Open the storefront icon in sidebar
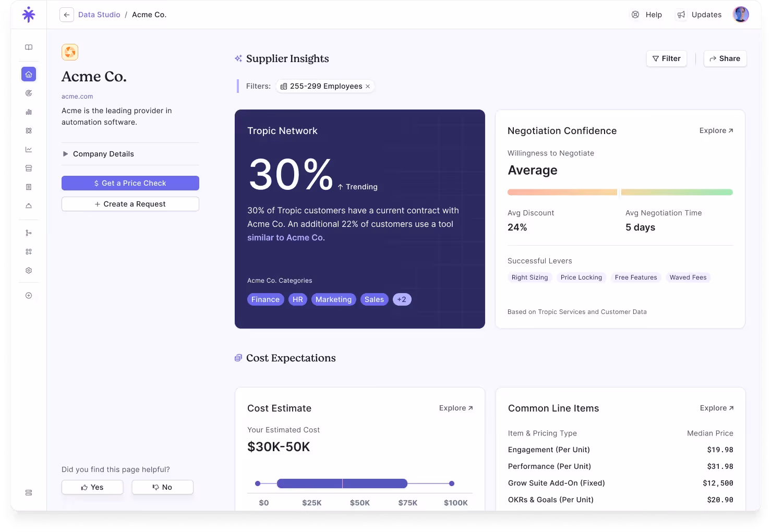772x532 pixels. click(29, 168)
